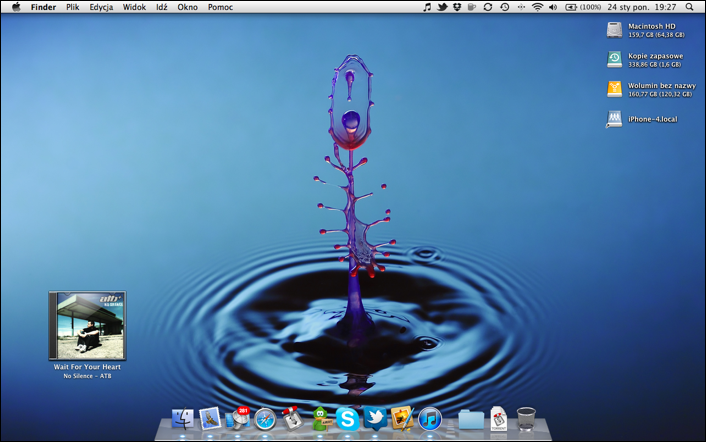Open the Trash in the Dock
The width and height of the screenshot is (706, 442).
tap(526, 419)
